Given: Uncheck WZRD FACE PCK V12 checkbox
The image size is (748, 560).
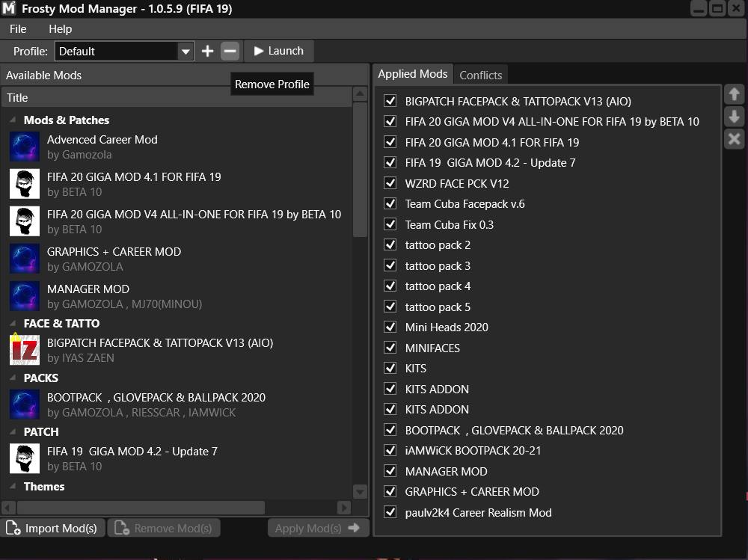Looking at the screenshot, I should [390, 183].
